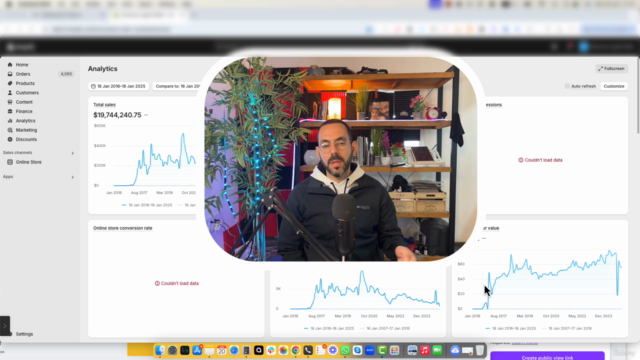Expand the Sales channels chevron
Image resolution: width=640 pixels, height=360 pixels.
pos(73,153)
